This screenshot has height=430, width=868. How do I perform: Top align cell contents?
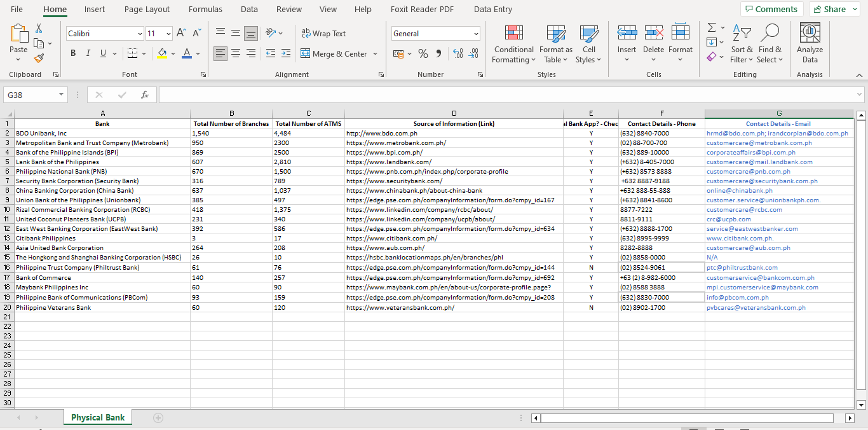pyautogui.click(x=220, y=33)
